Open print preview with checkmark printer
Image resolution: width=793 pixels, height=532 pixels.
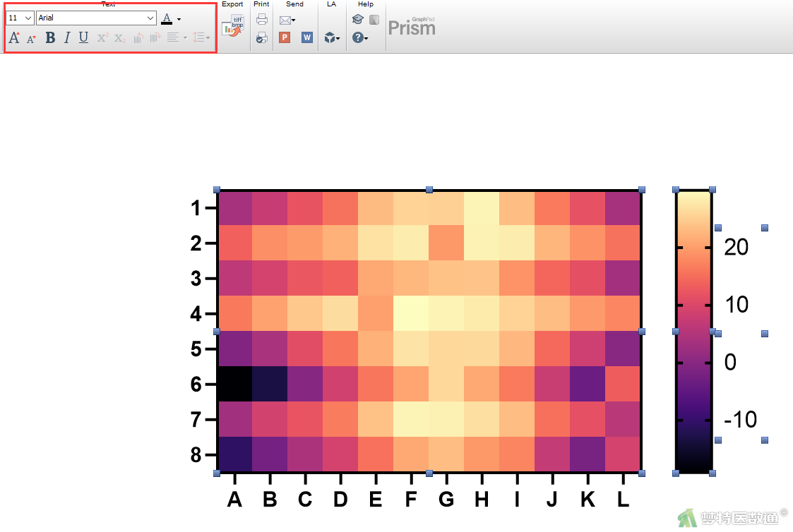[x=261, y=37]
